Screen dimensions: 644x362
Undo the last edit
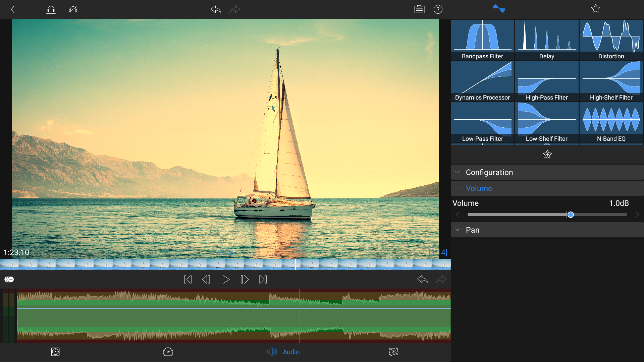coord(216,9)
